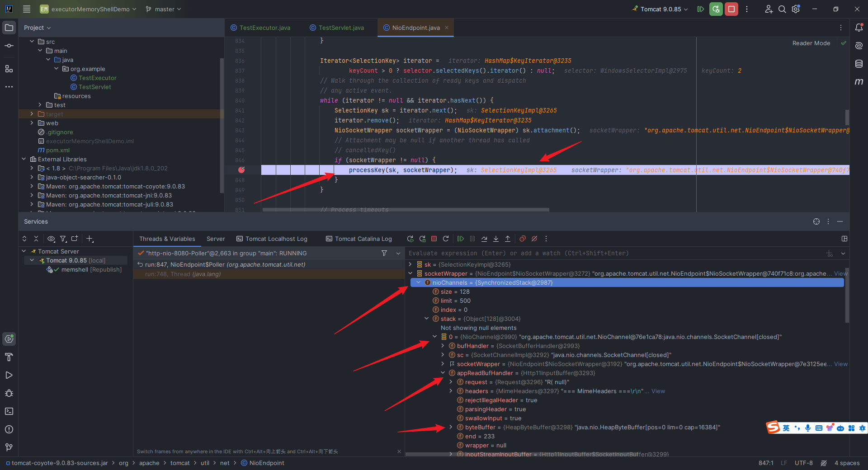This screenshot has width=868, height=470.
Task: Open the master branch dropdown
Action: [163, 9]
